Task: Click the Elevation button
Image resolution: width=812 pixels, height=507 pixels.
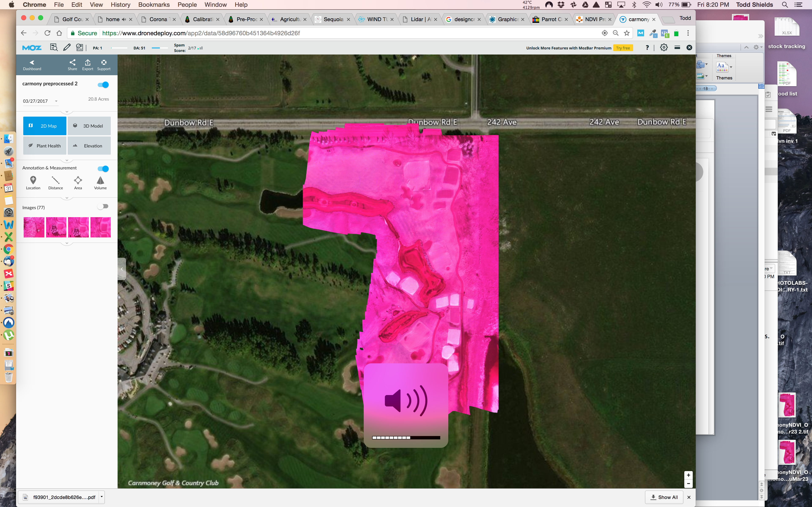Action: click(x=89, y=146)
